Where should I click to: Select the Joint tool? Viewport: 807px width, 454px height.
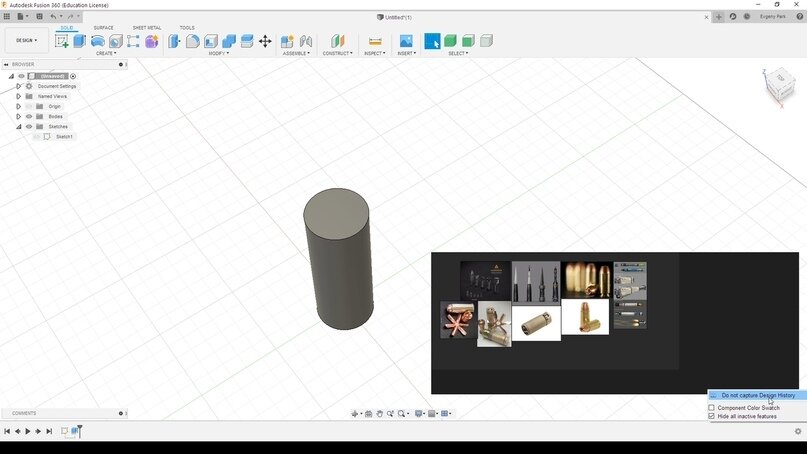pos(306,41)
